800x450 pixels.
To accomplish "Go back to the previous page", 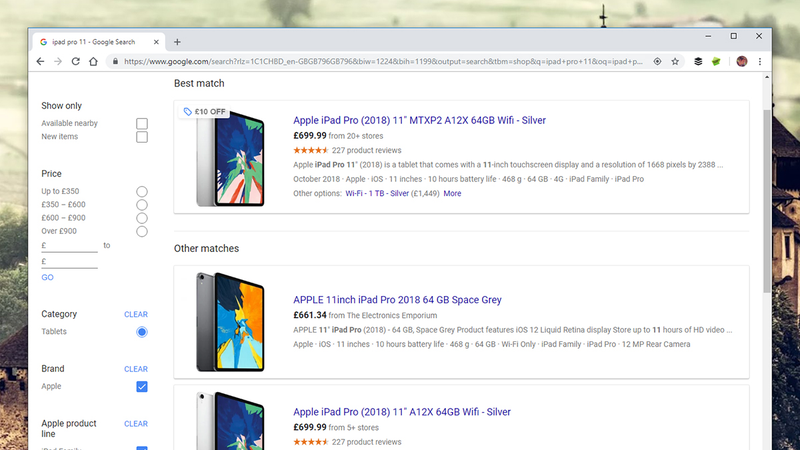I will point(40,61).
